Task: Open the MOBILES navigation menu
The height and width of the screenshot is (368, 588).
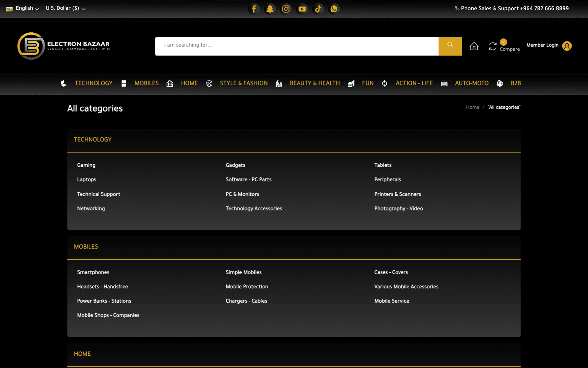Action: 147,83
